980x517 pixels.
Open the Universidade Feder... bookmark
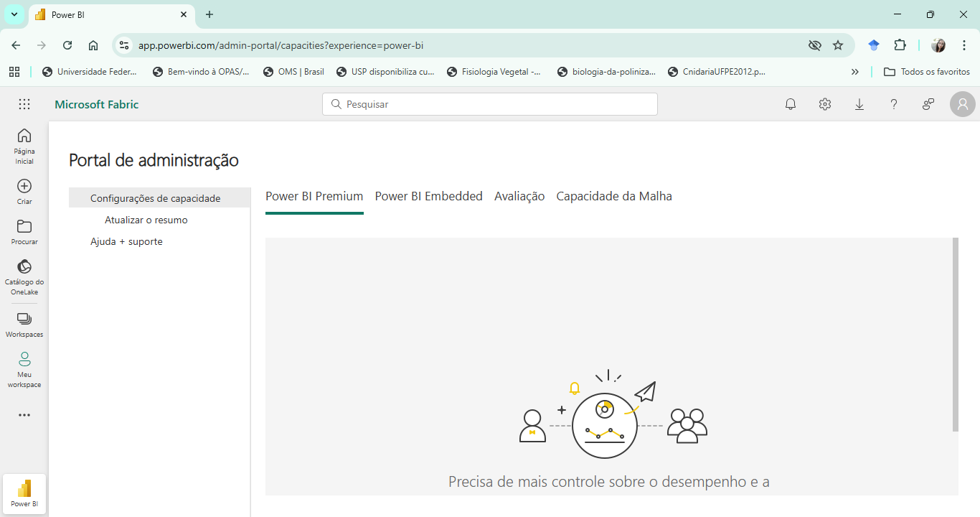coord(90,72)
